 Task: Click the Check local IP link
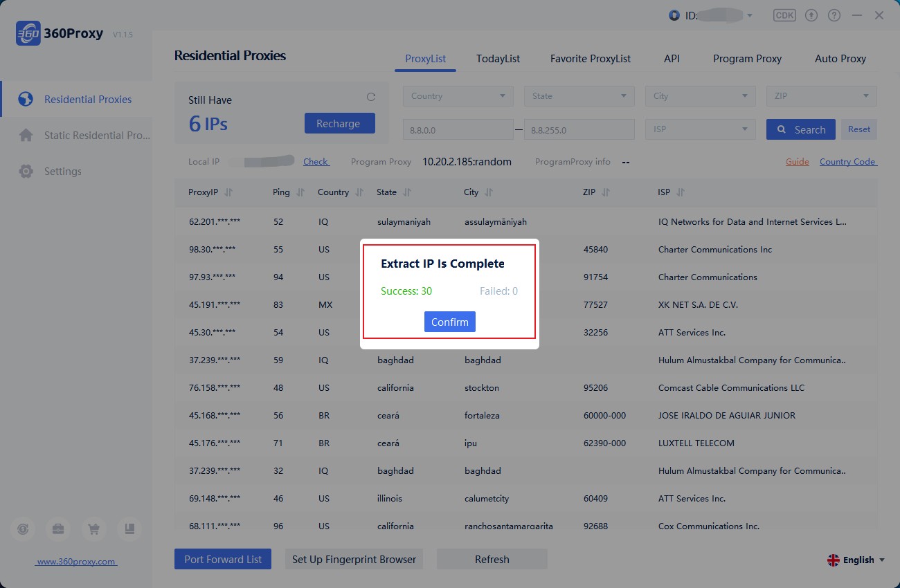point(316,161)
